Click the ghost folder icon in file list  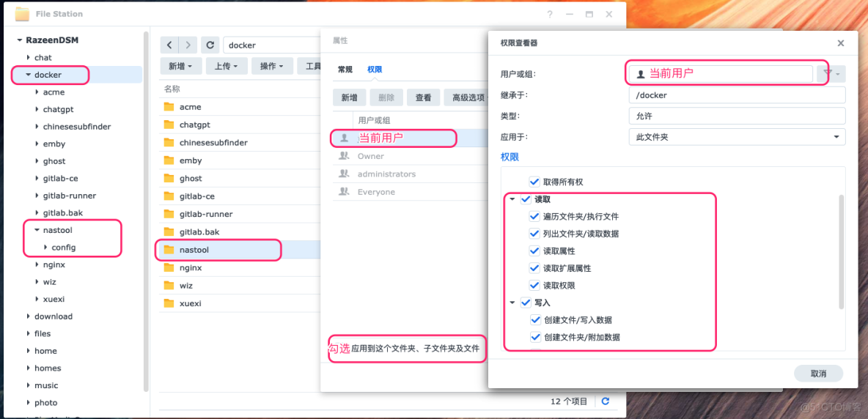tap(169, 178)
